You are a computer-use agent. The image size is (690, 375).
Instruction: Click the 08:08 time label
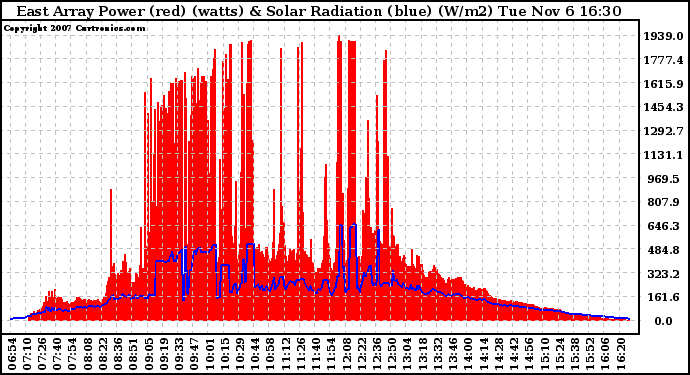click(x=88, y=354)
